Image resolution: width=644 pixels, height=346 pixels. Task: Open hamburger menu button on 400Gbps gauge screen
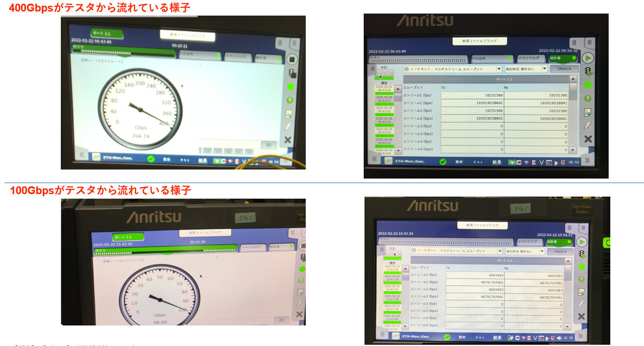click(x=268, y=145)
